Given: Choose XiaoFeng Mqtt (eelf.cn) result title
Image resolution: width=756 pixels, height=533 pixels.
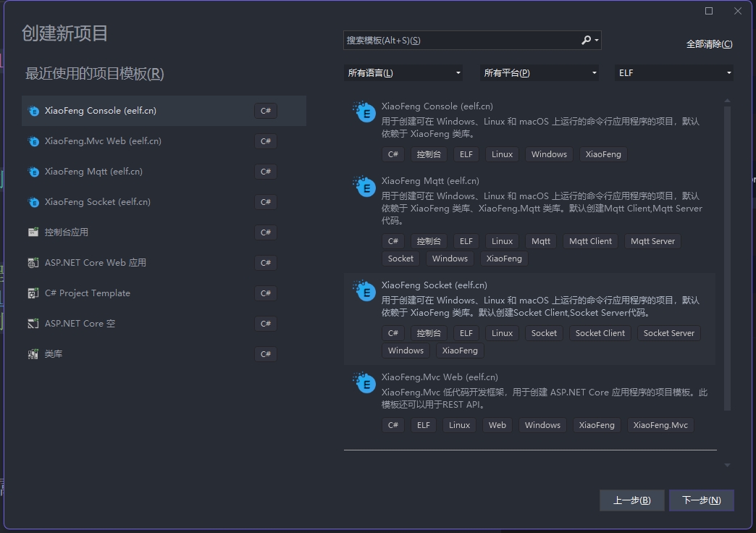Looking at the screenshot, I should point(430,181).
